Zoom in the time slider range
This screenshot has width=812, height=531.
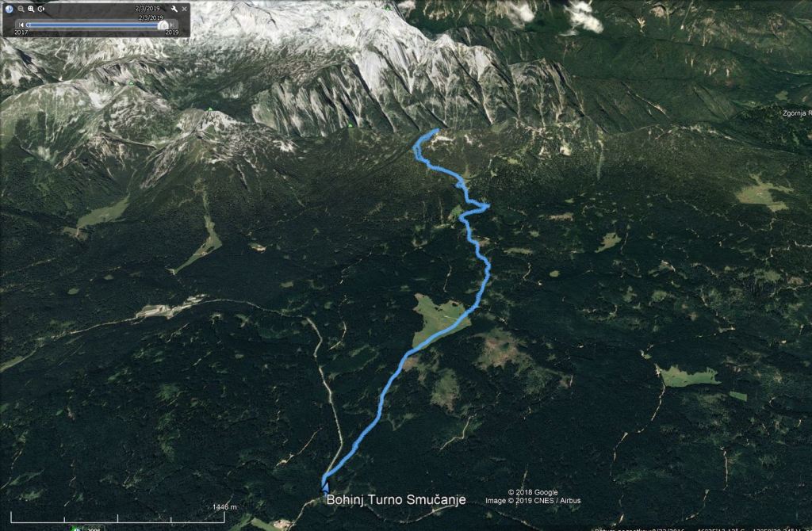31,9
